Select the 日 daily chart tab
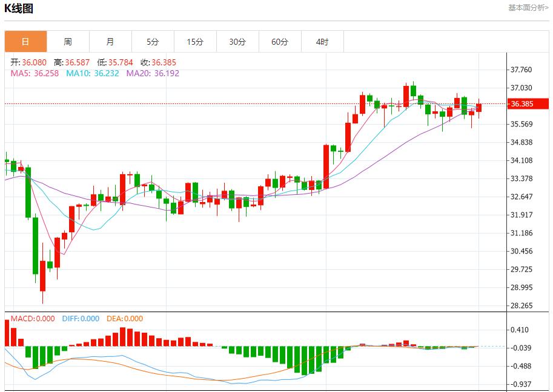 click(25, 42)
